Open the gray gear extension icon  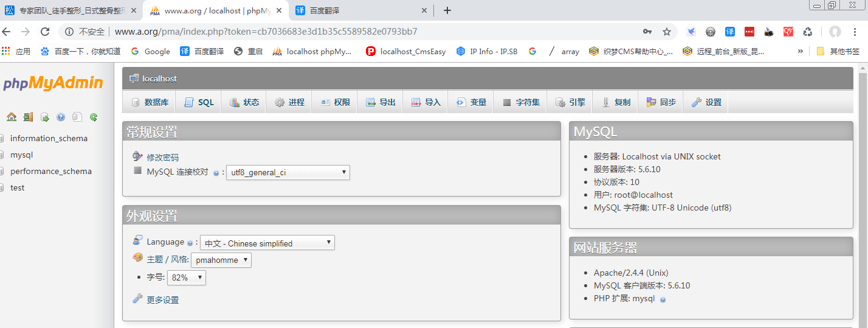click(x=711, y=32)
